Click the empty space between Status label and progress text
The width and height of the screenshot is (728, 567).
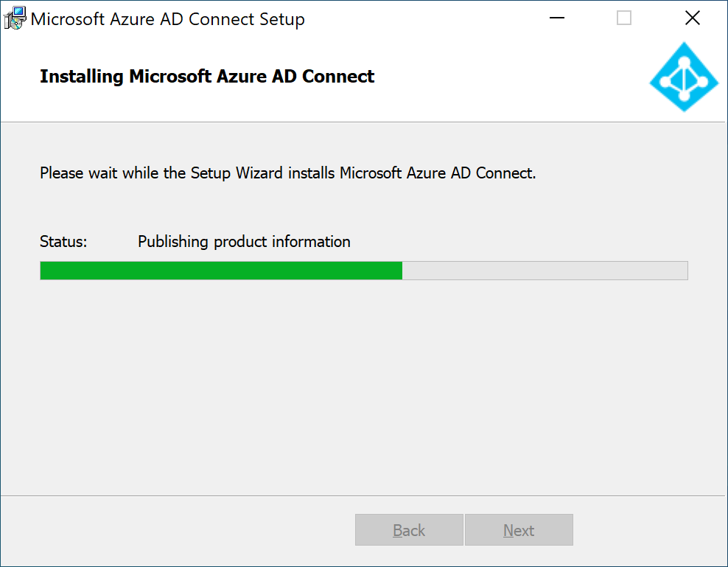(112, 242)
